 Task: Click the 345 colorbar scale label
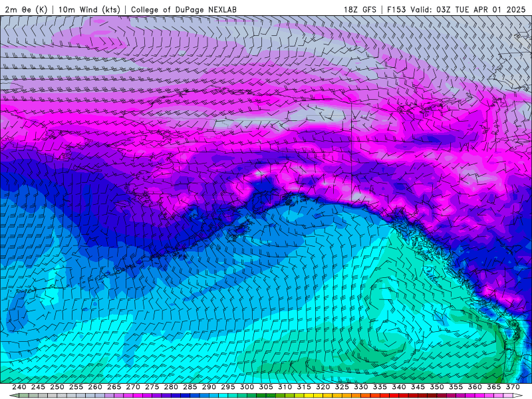point(418,387)
